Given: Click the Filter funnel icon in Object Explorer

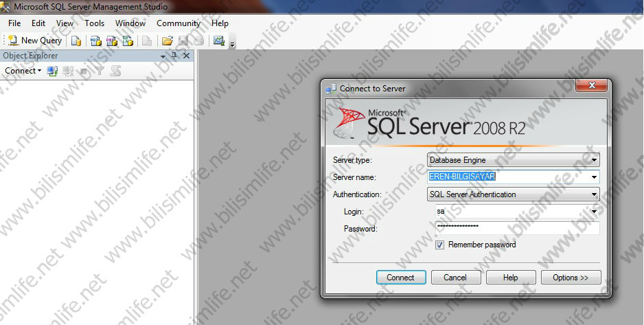Looking at the screenshot, I should coord(100,71).
